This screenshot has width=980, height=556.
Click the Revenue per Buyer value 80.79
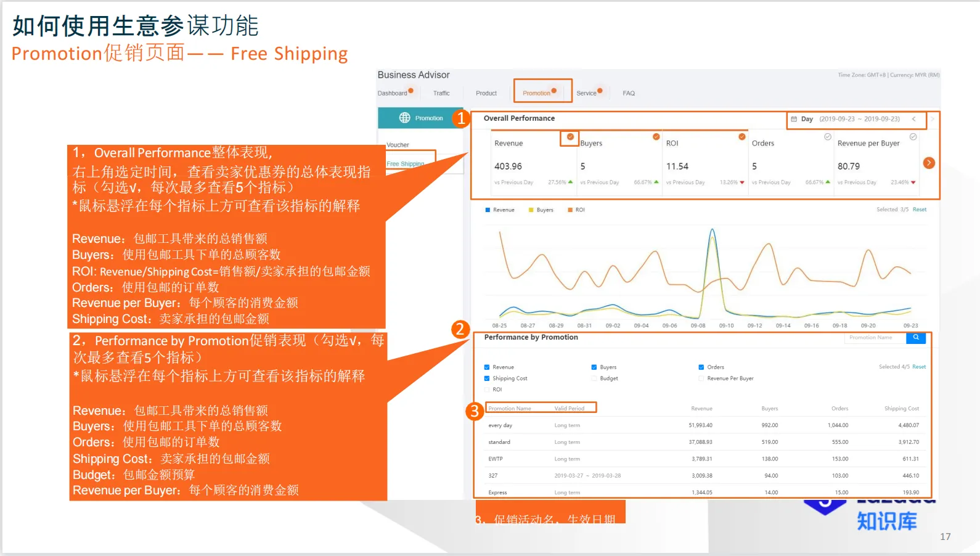849,166
